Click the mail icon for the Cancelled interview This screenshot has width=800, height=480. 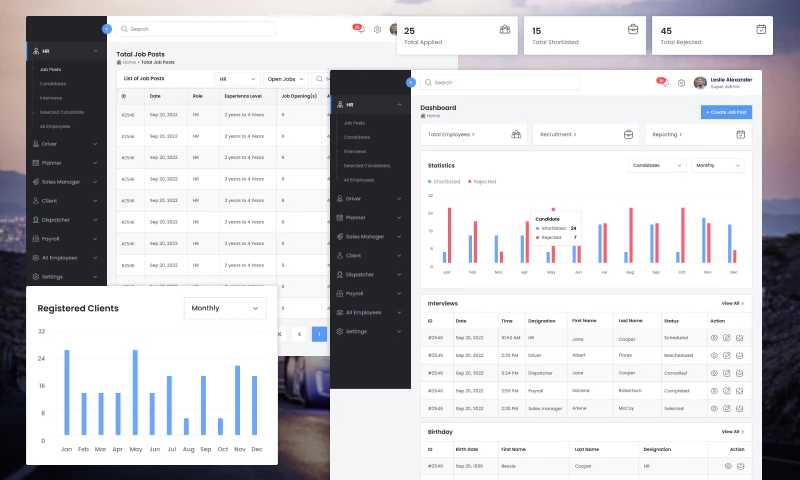tap(739, 373)
